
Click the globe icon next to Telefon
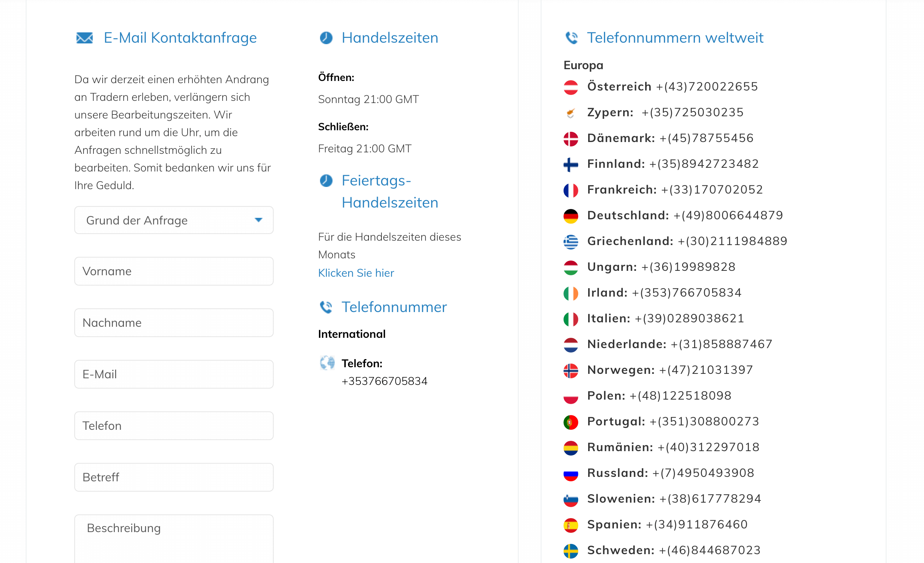(327, 363)
